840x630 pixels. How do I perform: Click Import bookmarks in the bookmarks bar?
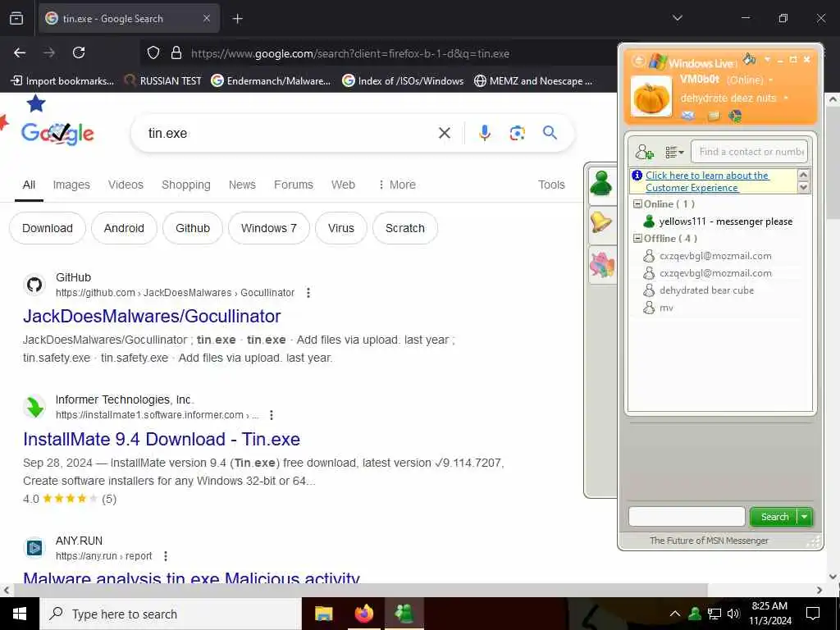(x=62, y=81)
